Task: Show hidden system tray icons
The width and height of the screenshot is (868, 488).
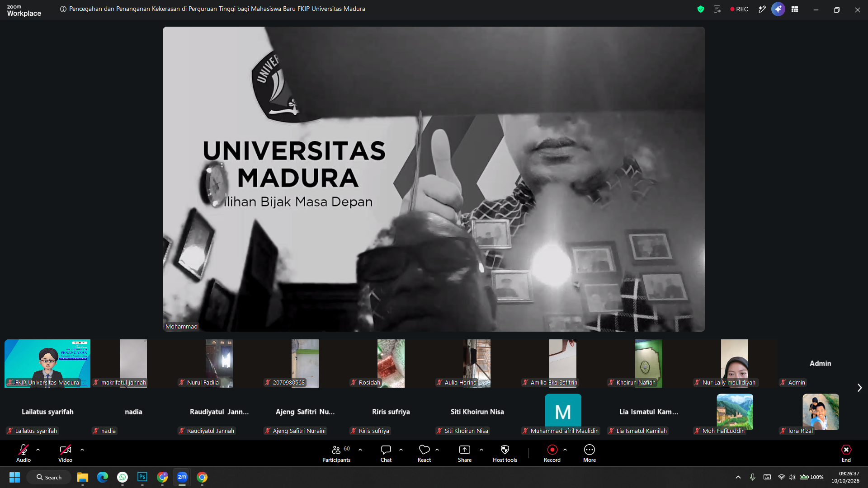Action: [x=738, y=477]
